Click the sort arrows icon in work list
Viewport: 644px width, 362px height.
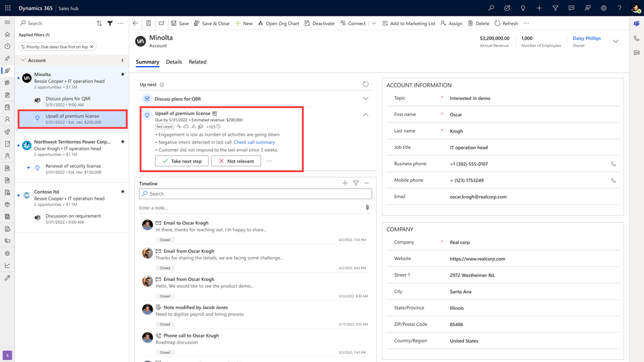(99, 23)
